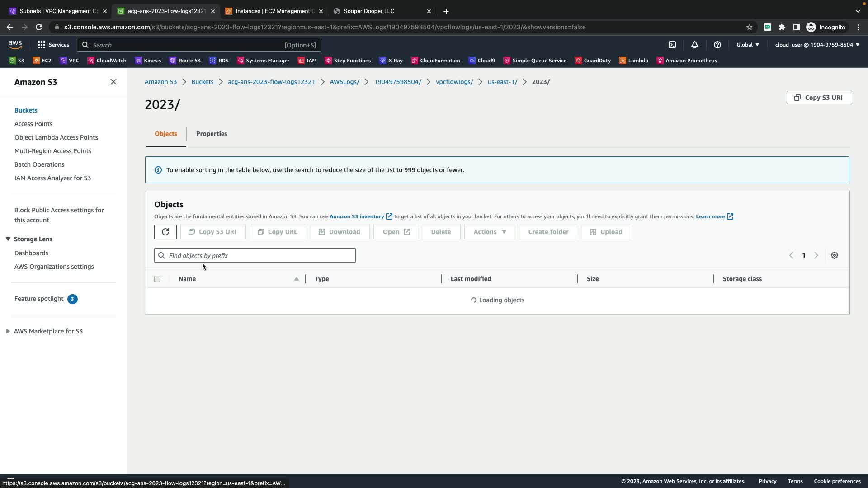Open the notifications bell icon
The height and width of the screenshot is (488, 868).
pos(694,45)
